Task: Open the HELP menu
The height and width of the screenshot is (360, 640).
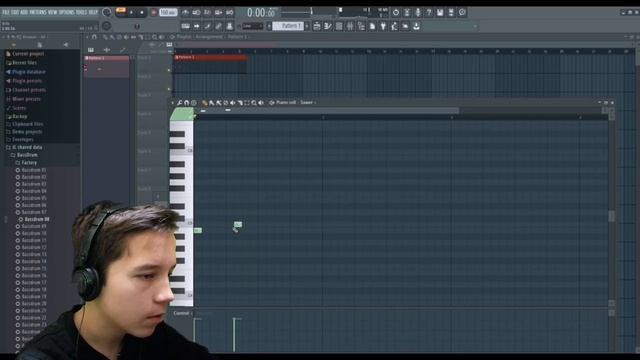Action: click(x=93, y=12)
